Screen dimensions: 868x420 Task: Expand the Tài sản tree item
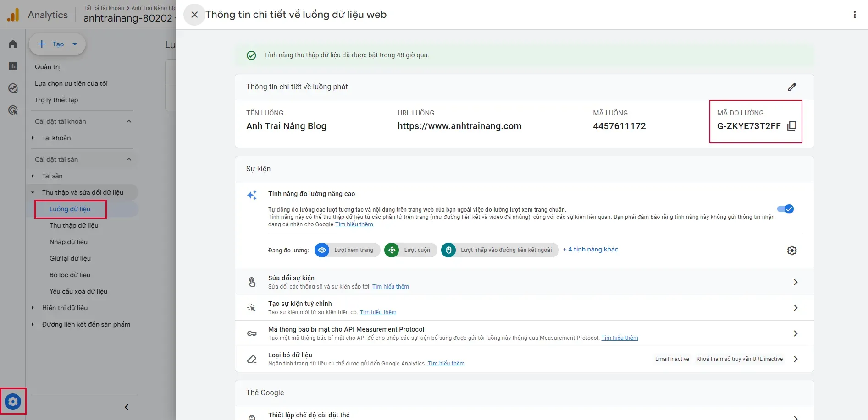coord(33,176)
